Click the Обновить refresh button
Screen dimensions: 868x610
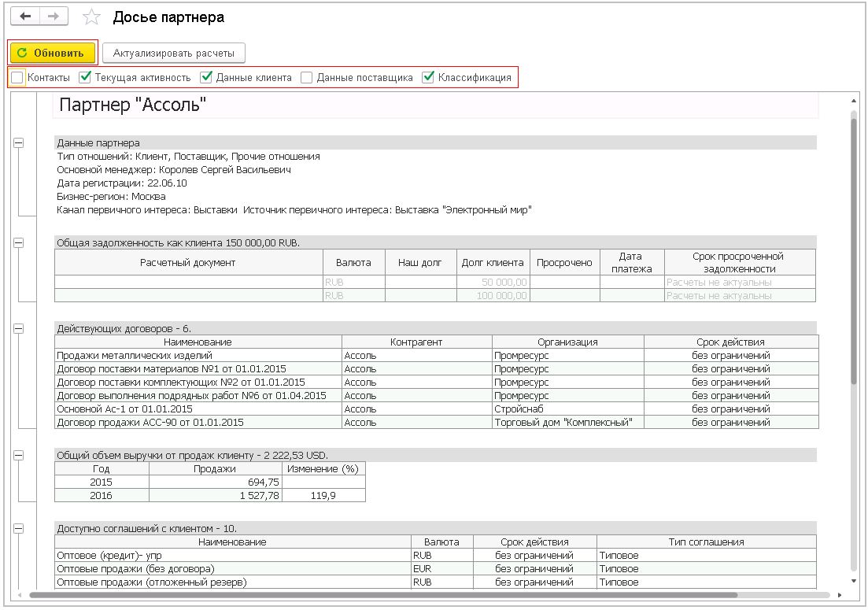53,54
